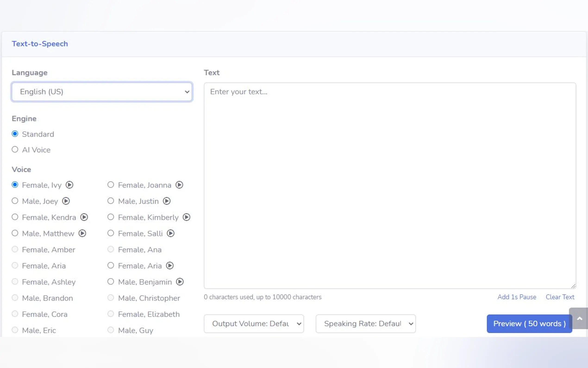Click the Preview (50 words) button

click(529, 324)
